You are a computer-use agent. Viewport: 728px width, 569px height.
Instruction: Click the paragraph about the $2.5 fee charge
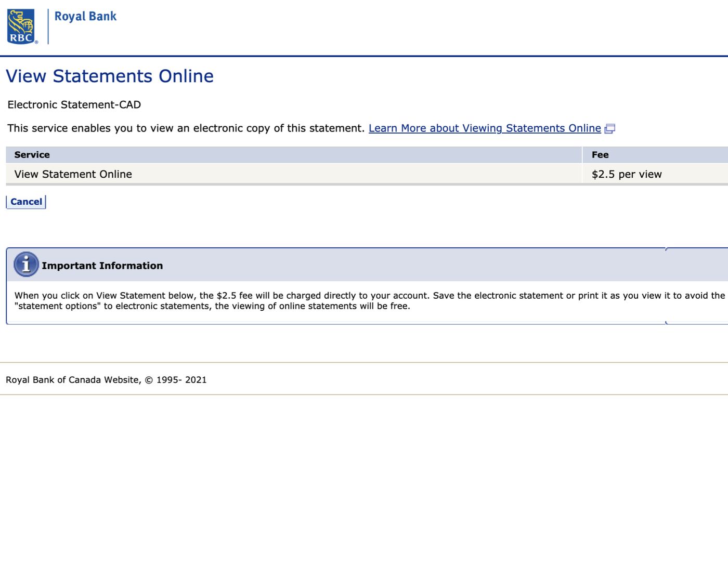(370, 301)
